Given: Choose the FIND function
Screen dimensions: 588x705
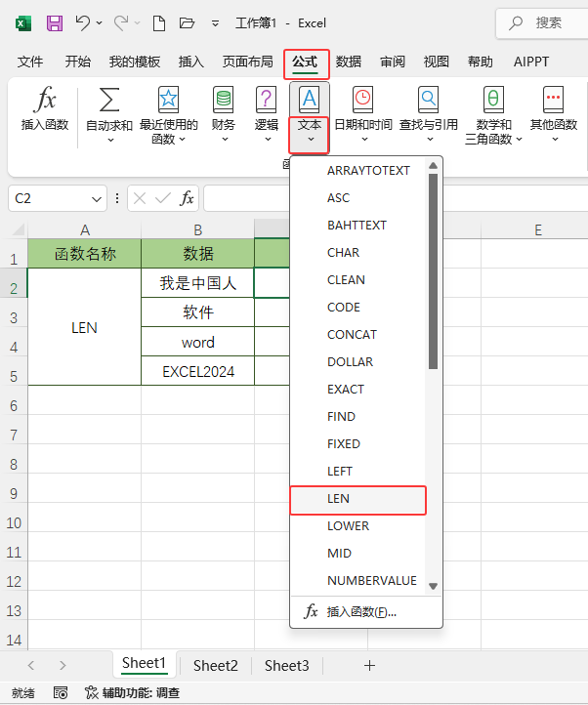Looking at the screenshot, I should click(358, 417).
